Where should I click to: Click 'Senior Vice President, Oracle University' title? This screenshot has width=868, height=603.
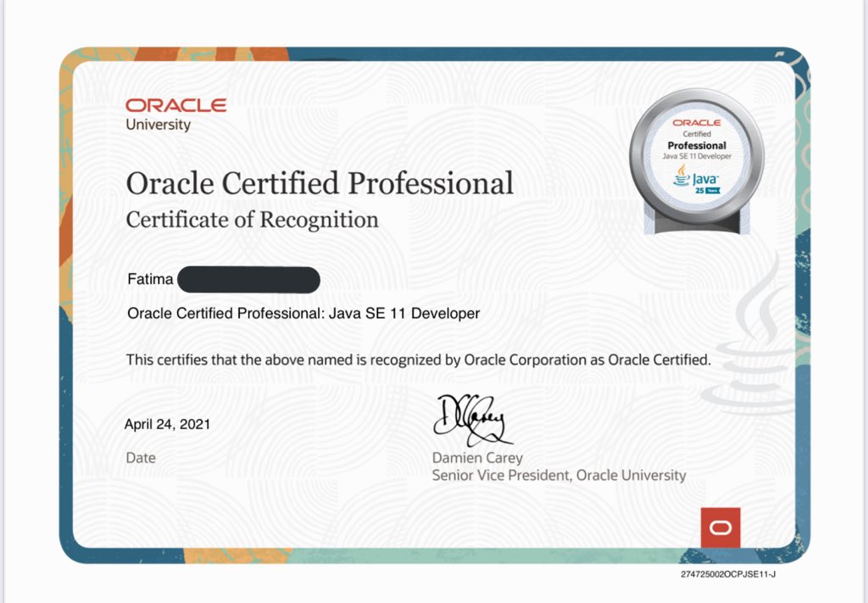coord(559,476)
